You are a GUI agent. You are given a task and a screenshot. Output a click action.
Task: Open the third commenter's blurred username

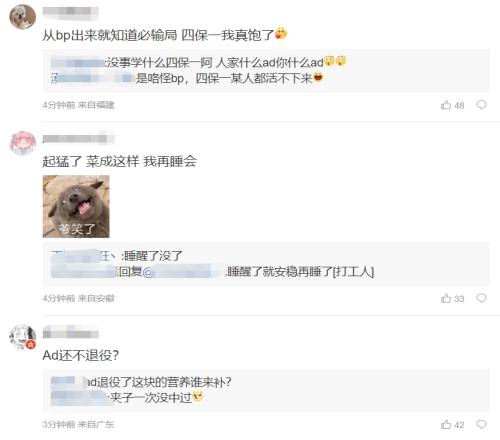70,332
